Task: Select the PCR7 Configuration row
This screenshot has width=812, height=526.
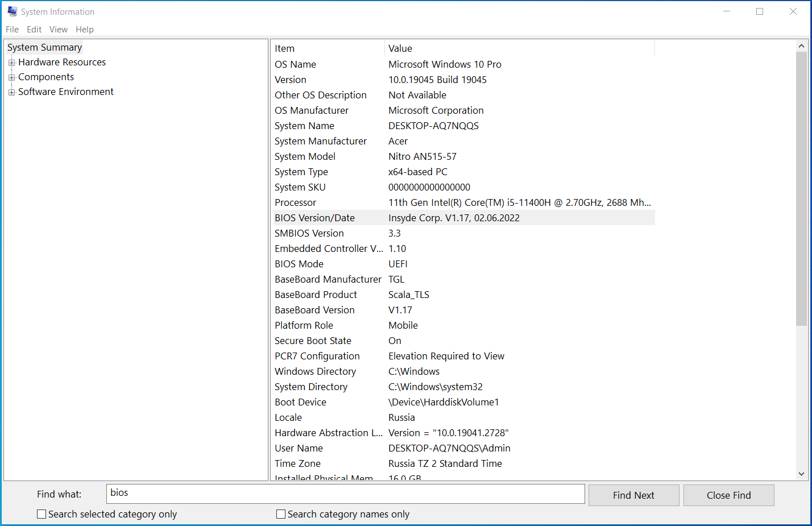Action: [x=463, y=356]
